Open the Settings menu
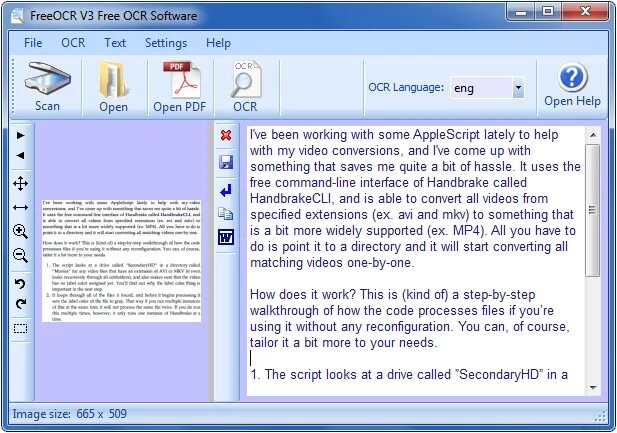The width and height of the screenshot is (617, 433). [x=166, y=43]
